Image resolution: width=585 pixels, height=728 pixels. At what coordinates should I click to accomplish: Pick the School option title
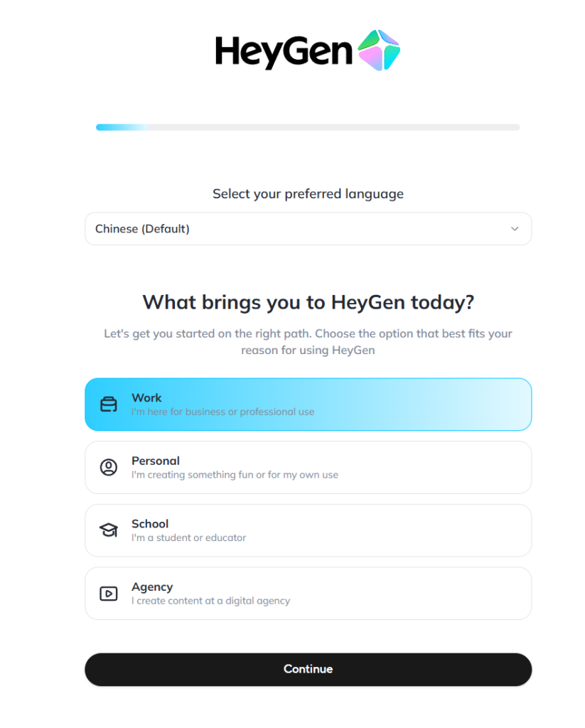[x=150, y=524]
